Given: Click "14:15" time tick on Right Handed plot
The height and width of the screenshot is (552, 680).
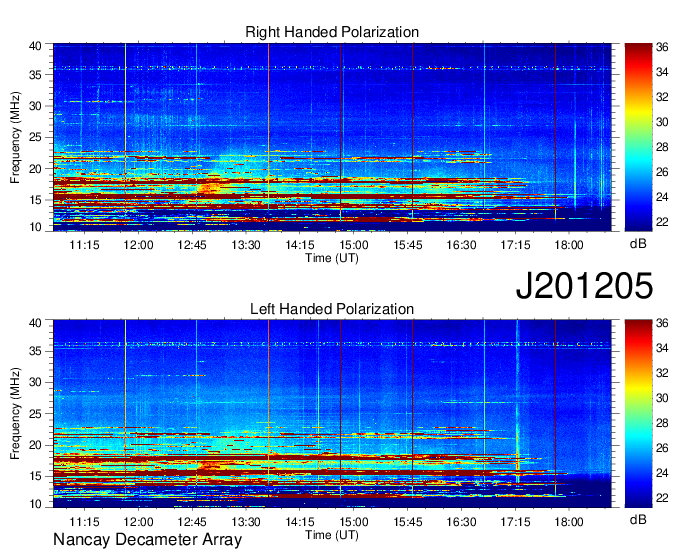Looking at the screenshot, I should coord(300,245).
